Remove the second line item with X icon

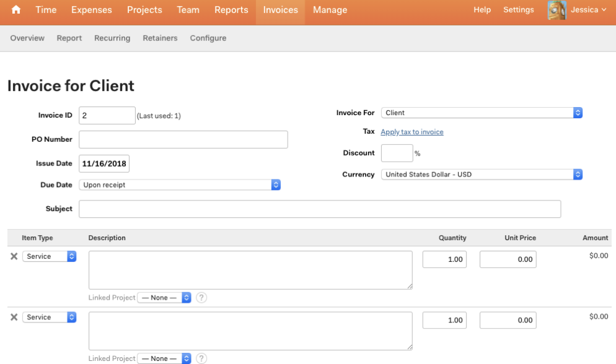[14, 317]
